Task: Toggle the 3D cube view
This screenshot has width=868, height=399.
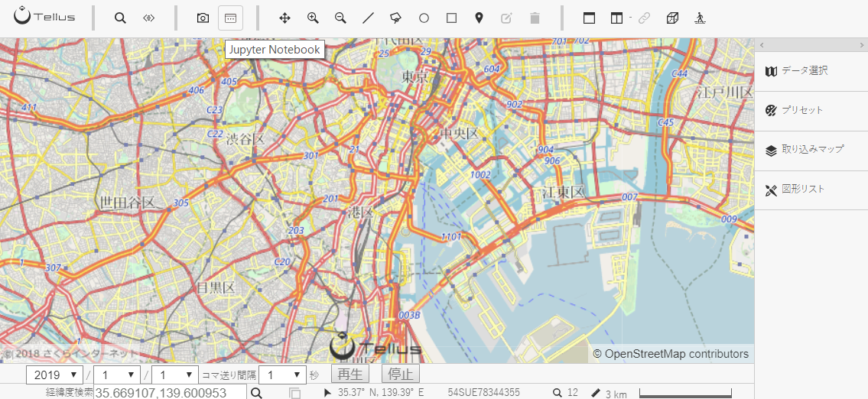Action: pos(672,18)
